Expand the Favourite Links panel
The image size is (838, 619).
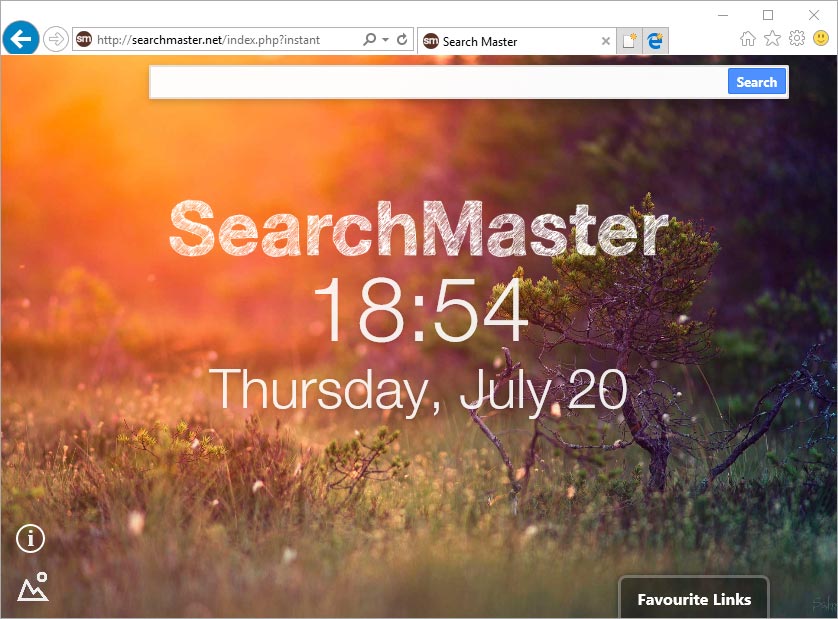(x=694, y=599)
